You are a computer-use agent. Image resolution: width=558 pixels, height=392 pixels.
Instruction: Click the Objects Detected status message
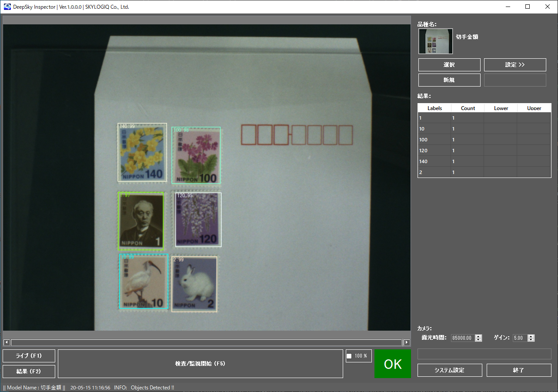(x=152, y=388)
